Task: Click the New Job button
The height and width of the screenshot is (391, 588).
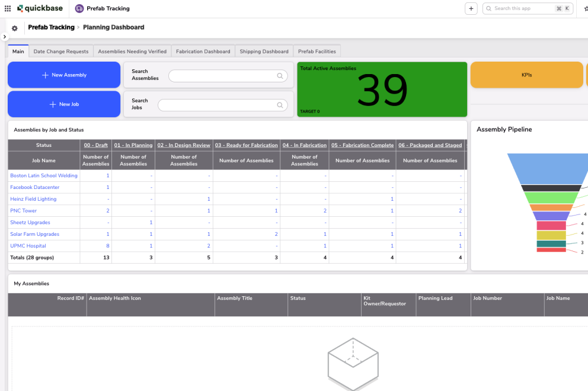Action: pyautogui.click(x=63, y=104)
